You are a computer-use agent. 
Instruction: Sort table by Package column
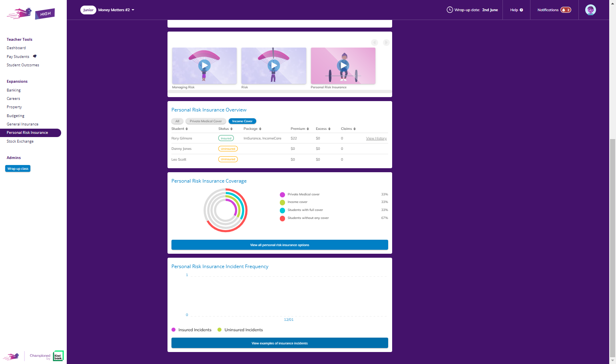[x=252, y=129]
